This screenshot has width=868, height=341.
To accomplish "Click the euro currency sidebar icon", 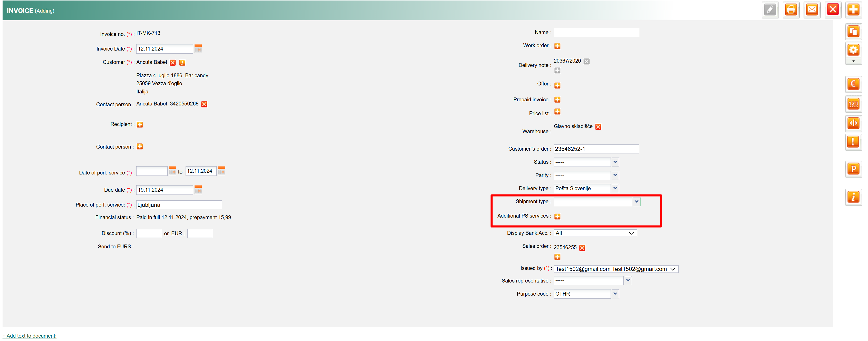I will tap(853, 84).
